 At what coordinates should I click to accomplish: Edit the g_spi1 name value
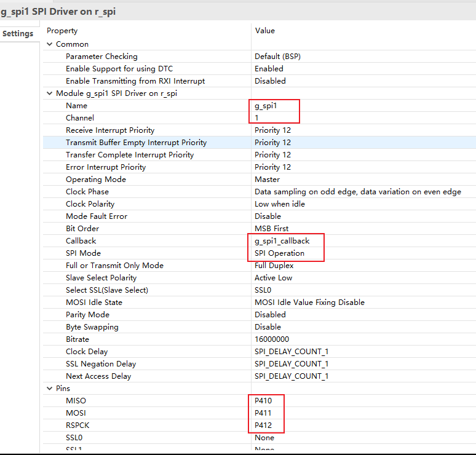point(266,106)
